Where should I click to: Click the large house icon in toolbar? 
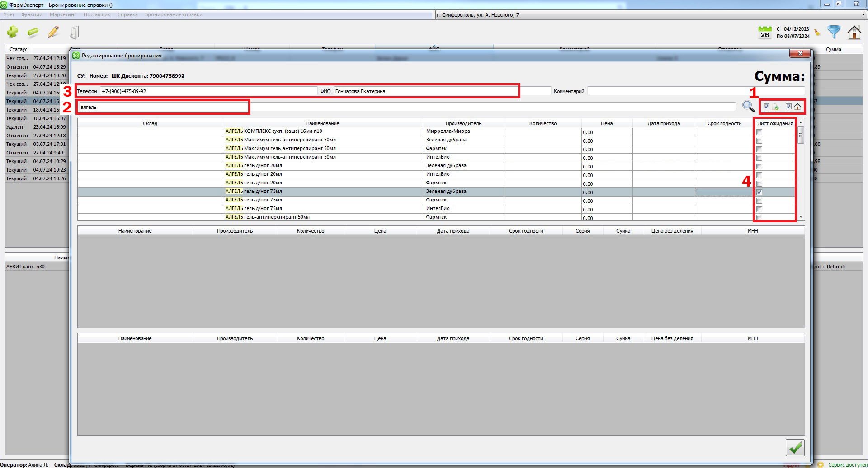[854, 33]
